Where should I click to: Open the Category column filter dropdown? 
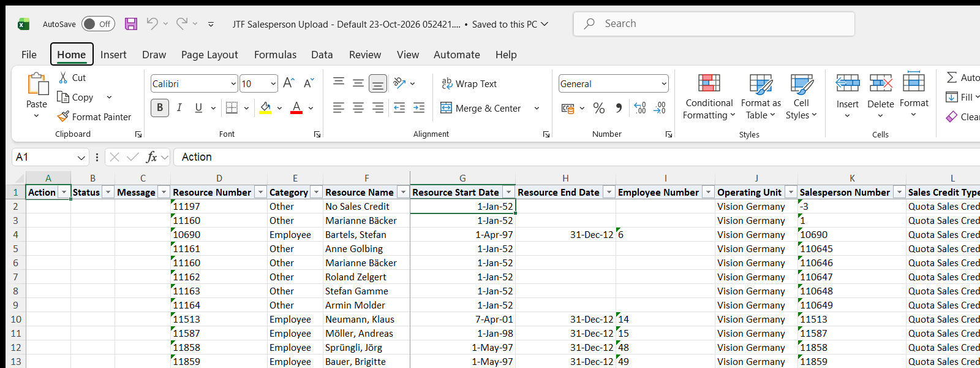coord(316,193)
